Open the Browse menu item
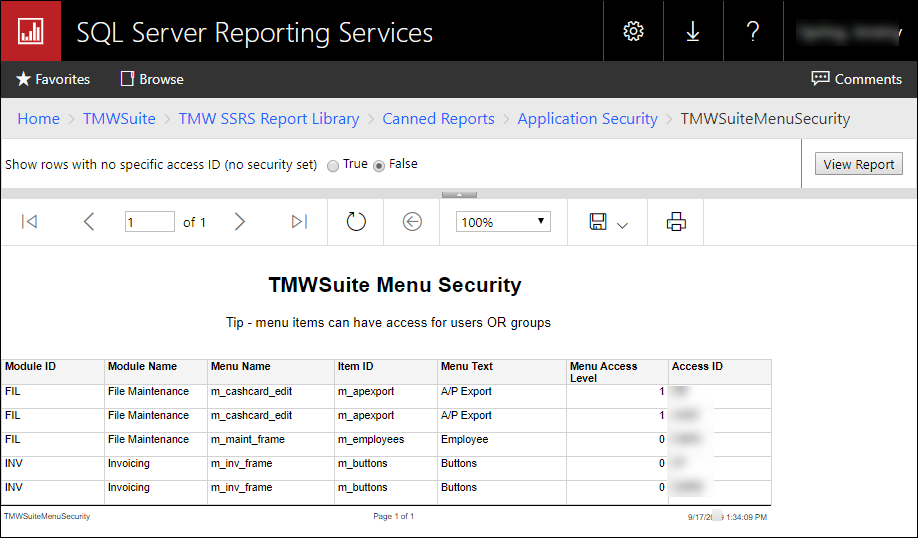 point(152,79)
